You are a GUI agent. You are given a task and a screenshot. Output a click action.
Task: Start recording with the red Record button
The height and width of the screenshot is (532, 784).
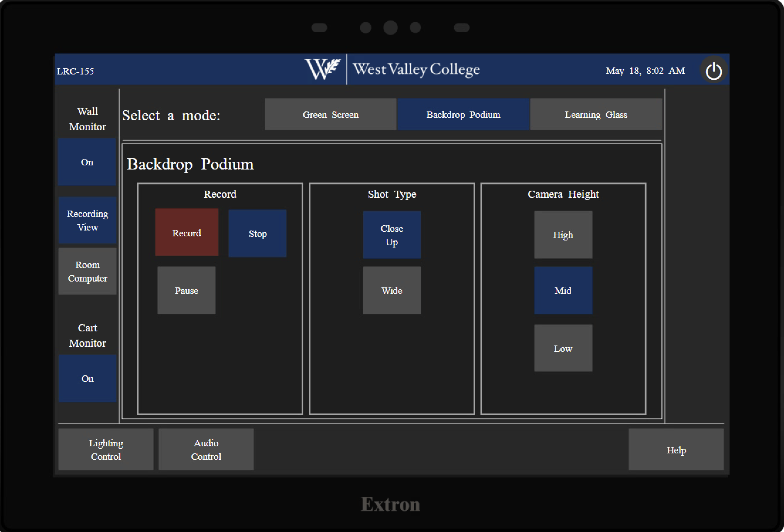(x=187, y=233)
